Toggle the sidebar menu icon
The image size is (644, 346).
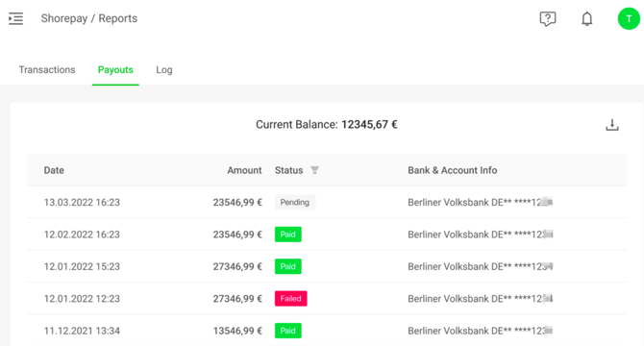pos(15,18)
